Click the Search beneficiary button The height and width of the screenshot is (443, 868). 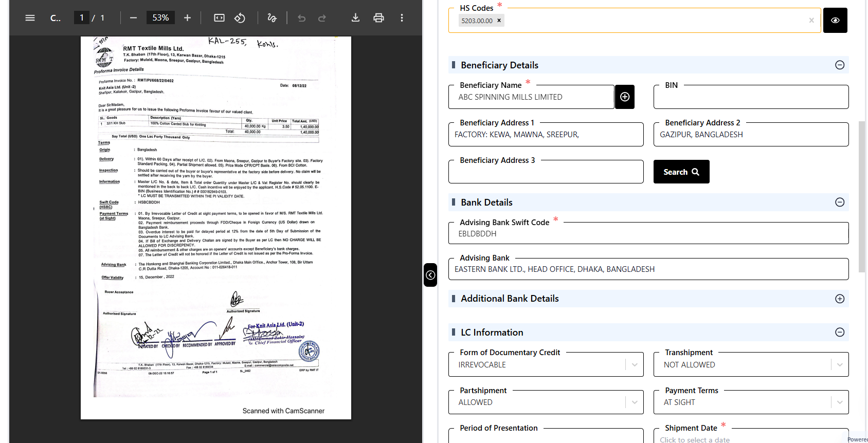pos(681,172)
